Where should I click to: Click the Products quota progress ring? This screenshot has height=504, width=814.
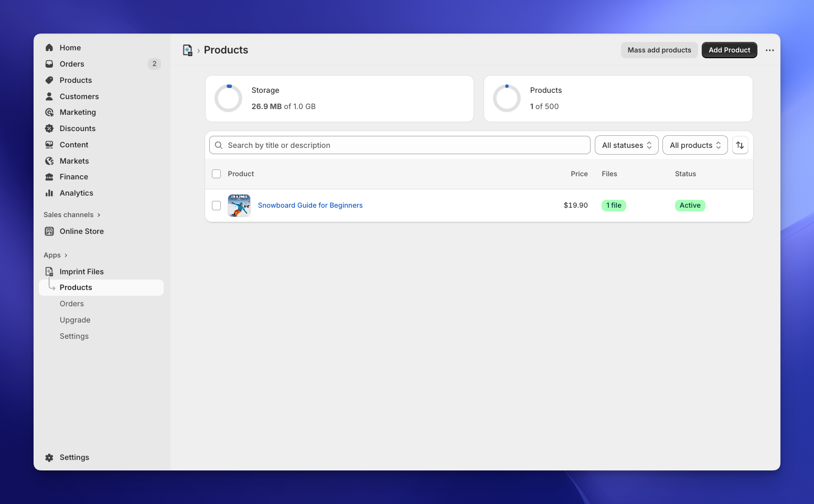pyautogui.click(x=507, y=99)
